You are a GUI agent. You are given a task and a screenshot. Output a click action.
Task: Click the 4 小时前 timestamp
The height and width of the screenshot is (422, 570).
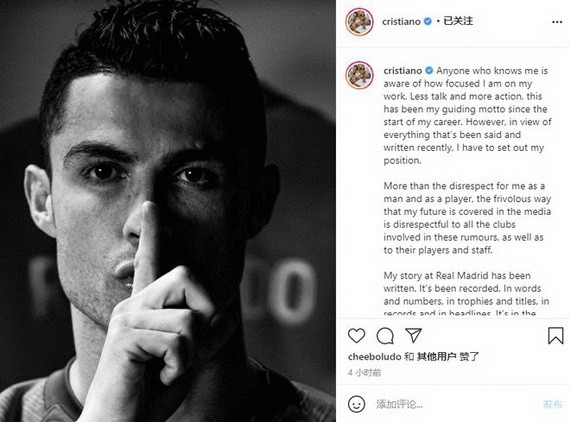tap(364, 373)
